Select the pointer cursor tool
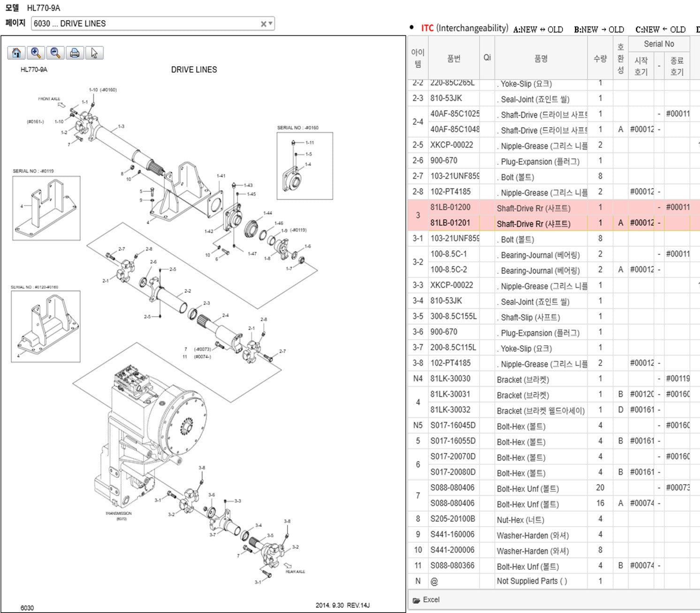The image size is (700, 613). 94,53
